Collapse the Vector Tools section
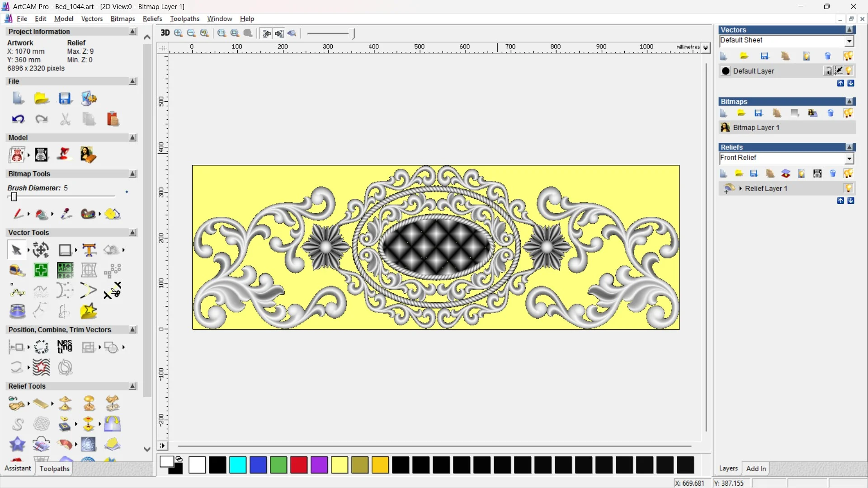This screenshot has width=868, height=488. (x=132, y=233)
